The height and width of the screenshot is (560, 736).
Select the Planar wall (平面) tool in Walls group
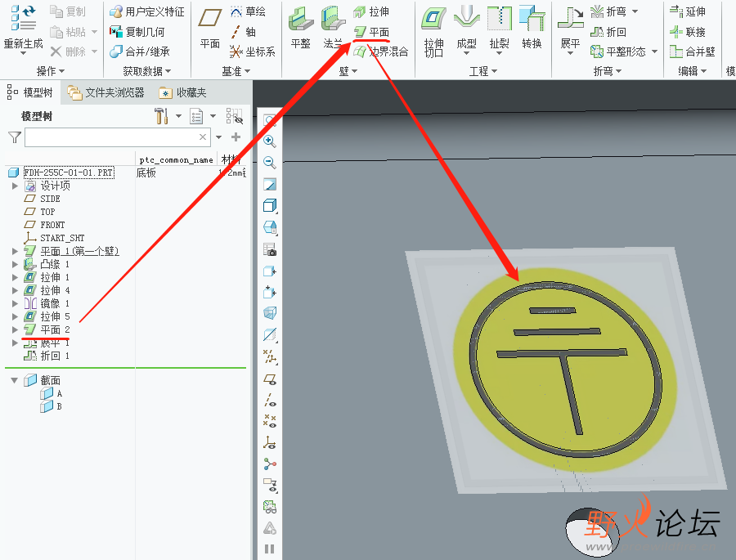pyautogui.click(x=371, y=32)
